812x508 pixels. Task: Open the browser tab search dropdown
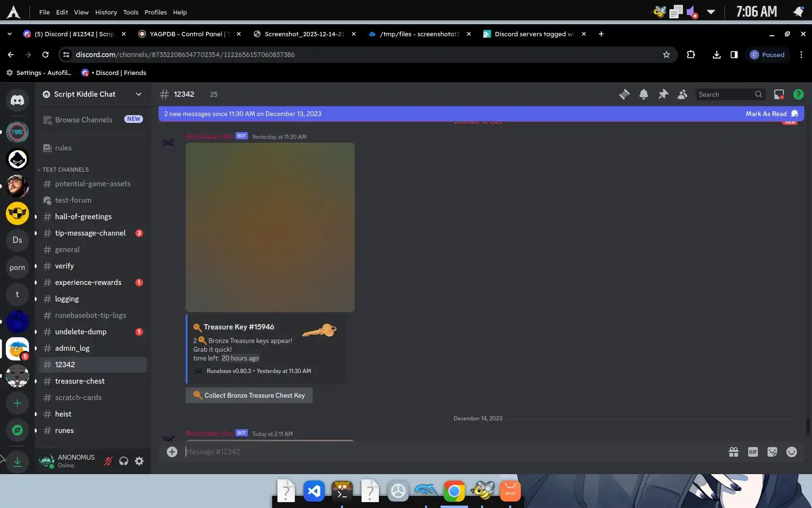pos(10,34)
